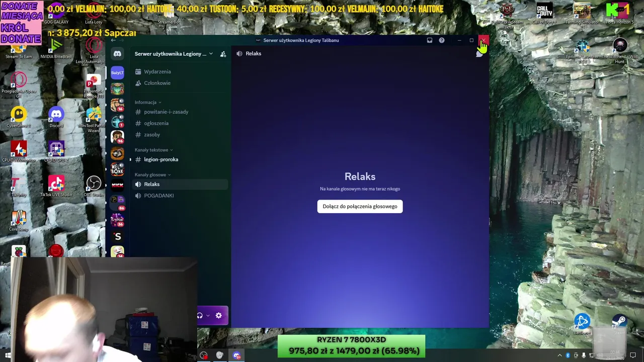The image size is (644, 362).
Task: Click Dołącz do połączenia głosowego button
Action: (360, 206)
